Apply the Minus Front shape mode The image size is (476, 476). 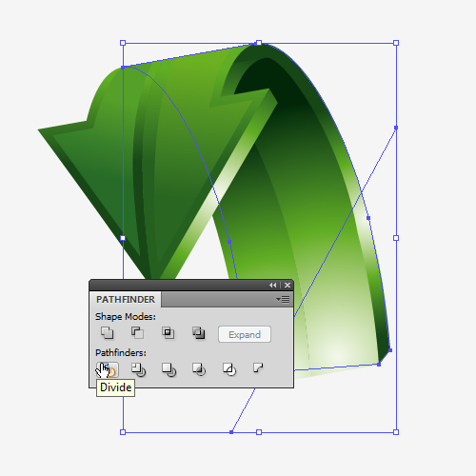(x=137, y=333)
